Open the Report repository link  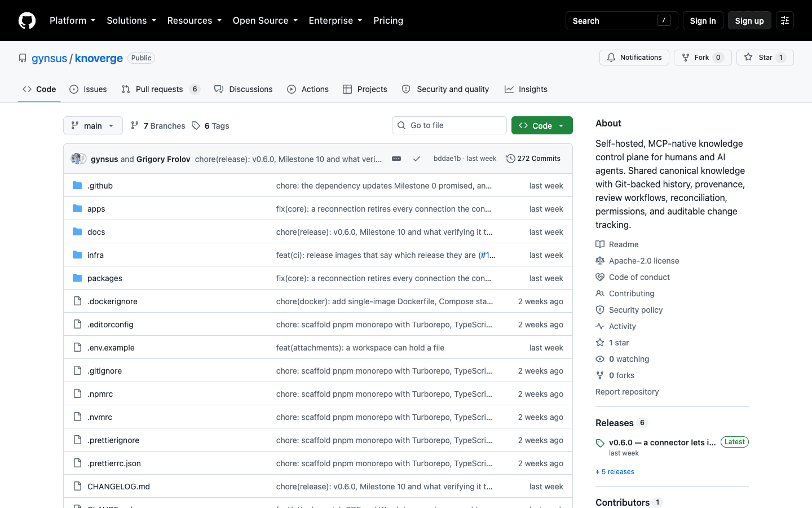point(627,392)
